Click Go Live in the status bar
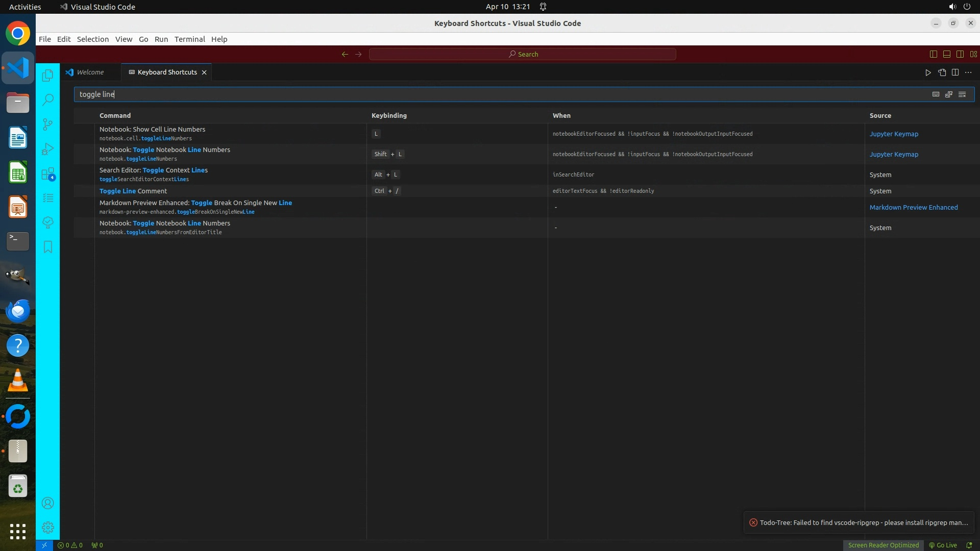This screenshot has width=980, height=551. 943,545
